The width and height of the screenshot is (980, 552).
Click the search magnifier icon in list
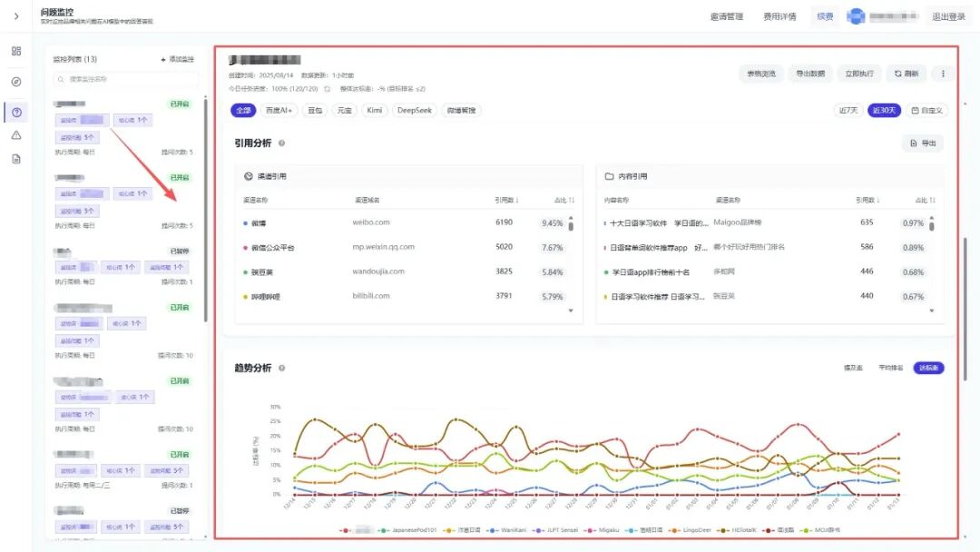coord(61,79)
